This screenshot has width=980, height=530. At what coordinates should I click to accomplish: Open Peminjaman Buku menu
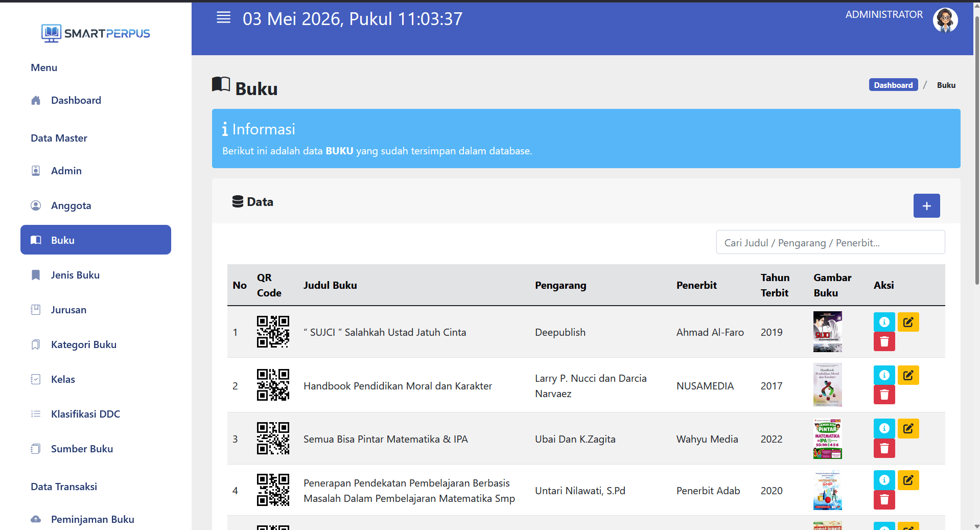coord(96,519)
